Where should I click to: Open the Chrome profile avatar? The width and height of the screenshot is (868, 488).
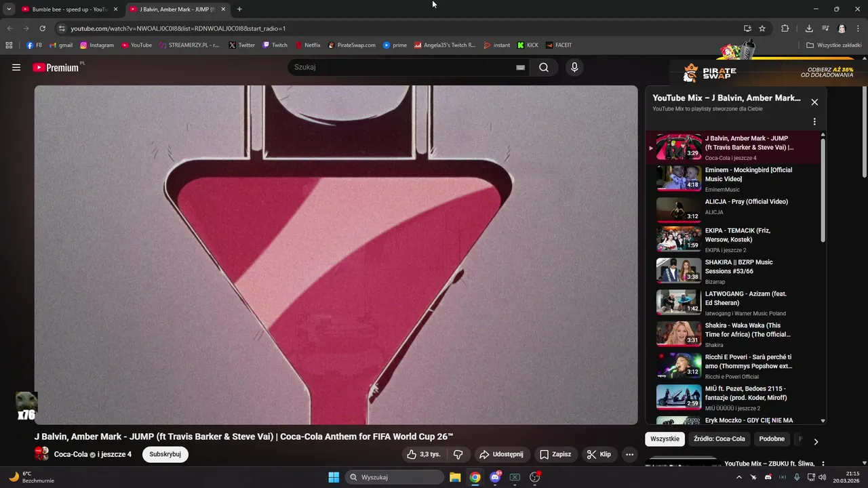coord(842,28)
